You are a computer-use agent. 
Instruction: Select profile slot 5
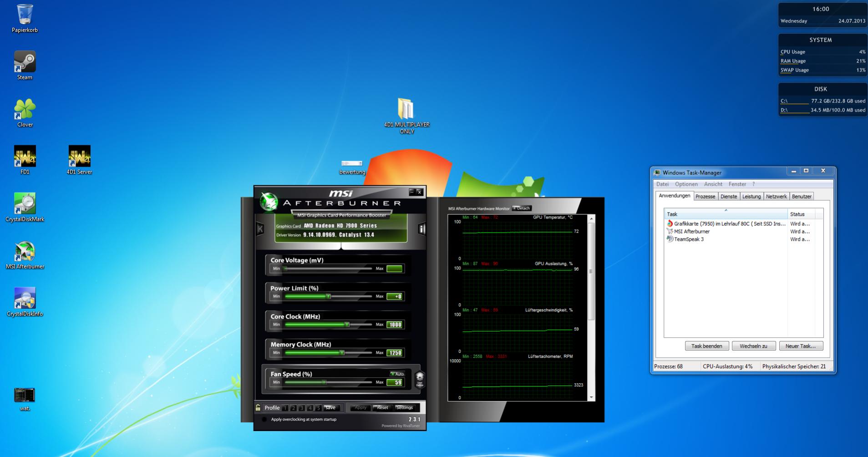click(318, 408)
